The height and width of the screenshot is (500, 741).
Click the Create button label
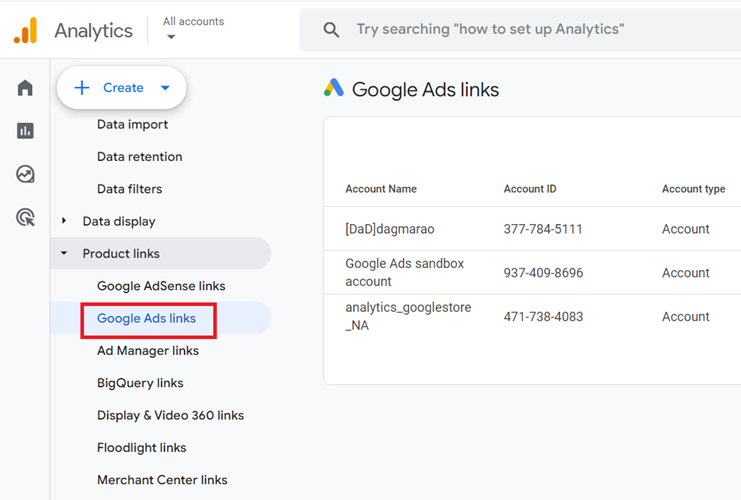tap(123, 87)
